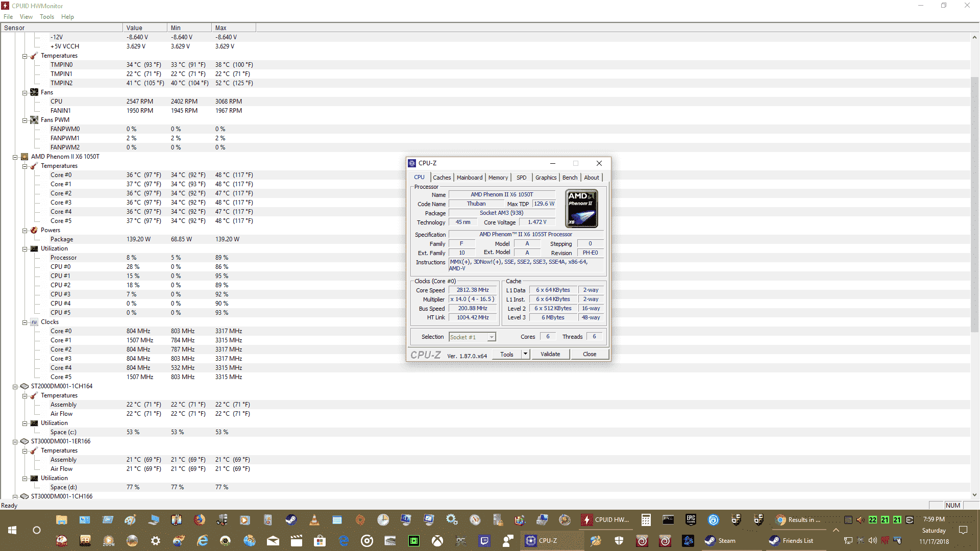Open Epic Games launcher icon
Image resolution: width=980 pixels, height=551 pixels.
691,520
